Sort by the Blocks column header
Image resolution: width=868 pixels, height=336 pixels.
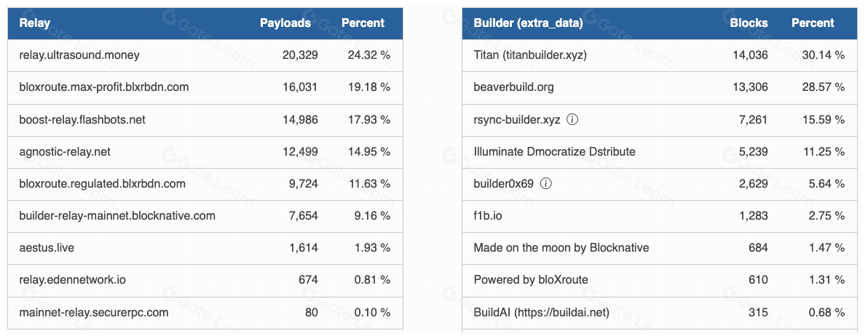coord(749,23)
